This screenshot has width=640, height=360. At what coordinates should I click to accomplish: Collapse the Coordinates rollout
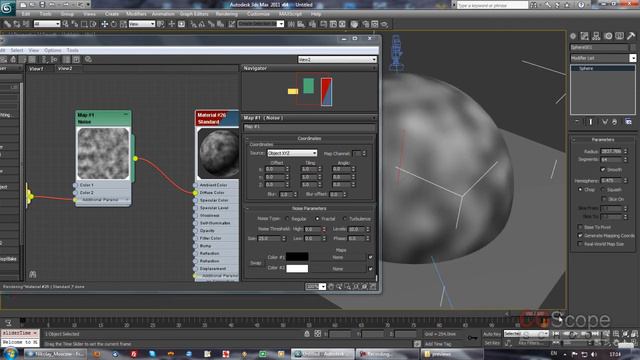tap(309, 138)
